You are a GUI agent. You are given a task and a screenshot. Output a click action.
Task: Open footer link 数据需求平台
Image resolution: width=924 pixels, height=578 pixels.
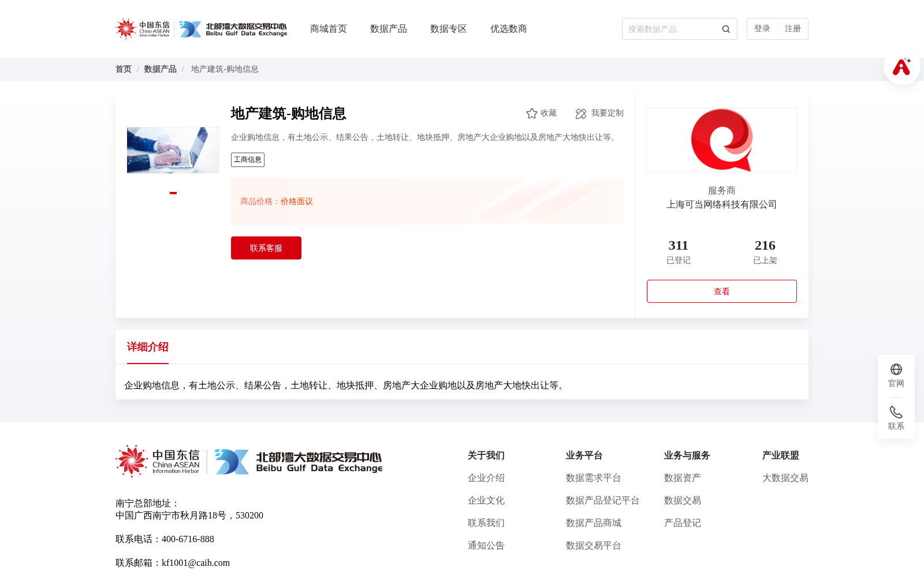(x=594, y=478)
